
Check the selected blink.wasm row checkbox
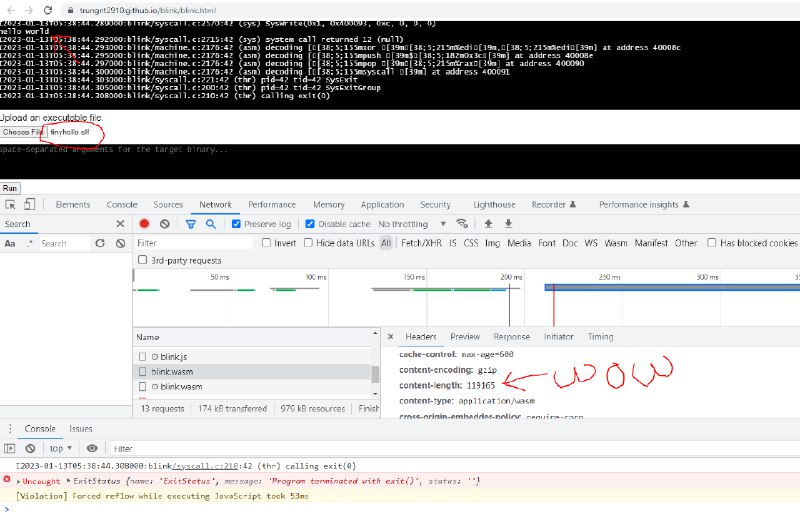click(x=142, y=371)
